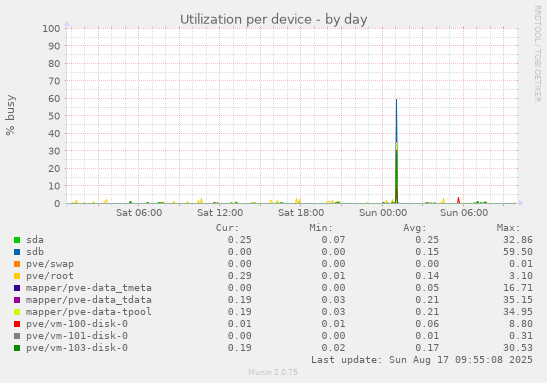Click the 'Min:' column header
The height and width of the screenshot is (383, 547).
[321, 228]
